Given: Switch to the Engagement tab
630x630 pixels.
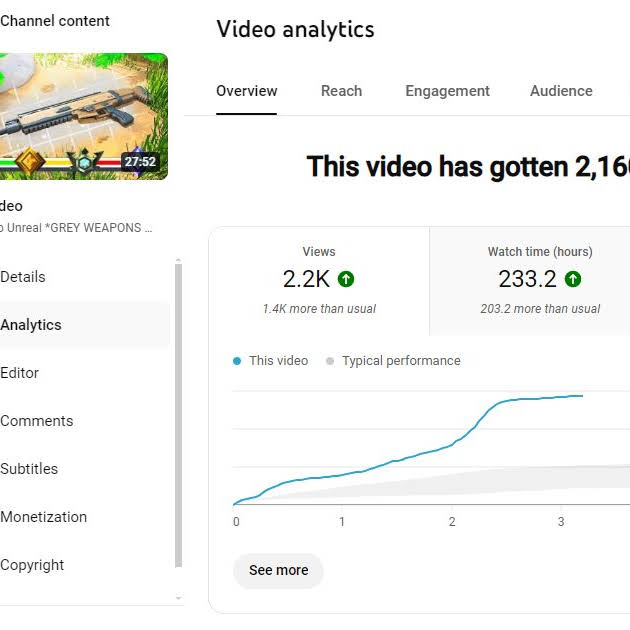Looking at the screenshot, I should point(447,91).
